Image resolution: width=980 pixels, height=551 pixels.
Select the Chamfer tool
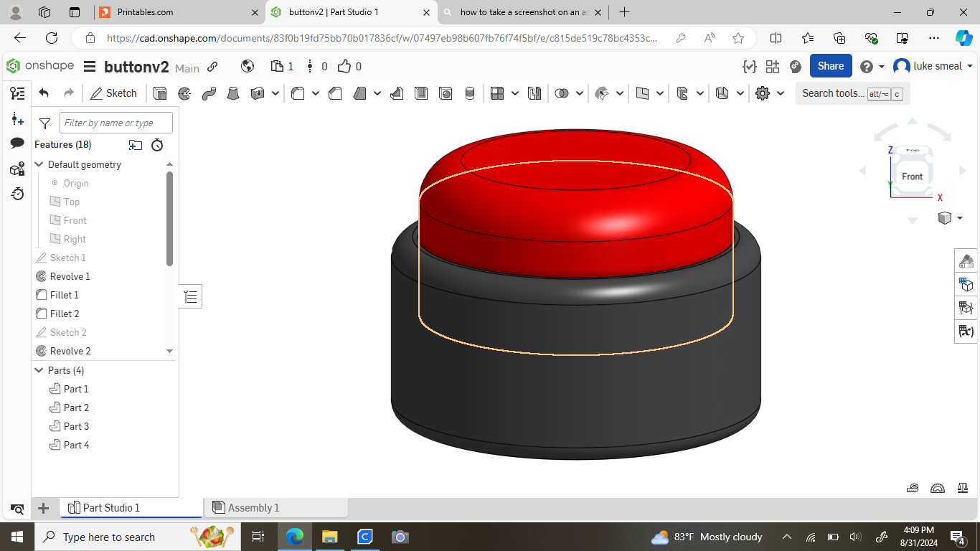click(335, 93)
